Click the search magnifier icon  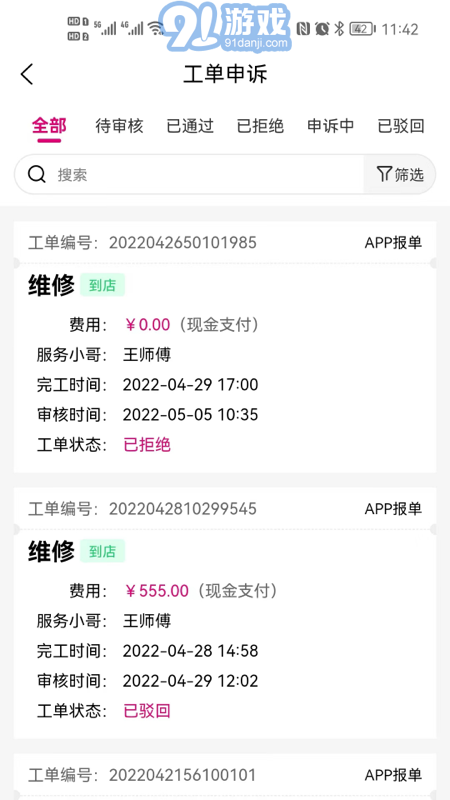(36, 174)
